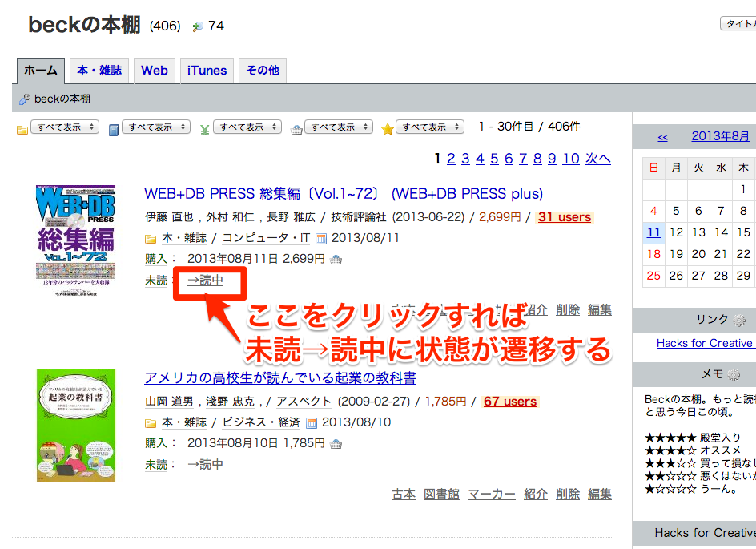Click →読中 for WEB+DB PRESS 総集編
This screenshot has height=549, width=756.
click(205, 281)
